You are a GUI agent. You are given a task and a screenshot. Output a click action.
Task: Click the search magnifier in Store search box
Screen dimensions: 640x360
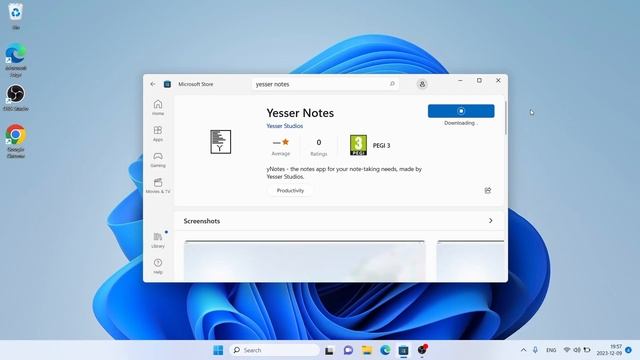click(x=392, y=84)
